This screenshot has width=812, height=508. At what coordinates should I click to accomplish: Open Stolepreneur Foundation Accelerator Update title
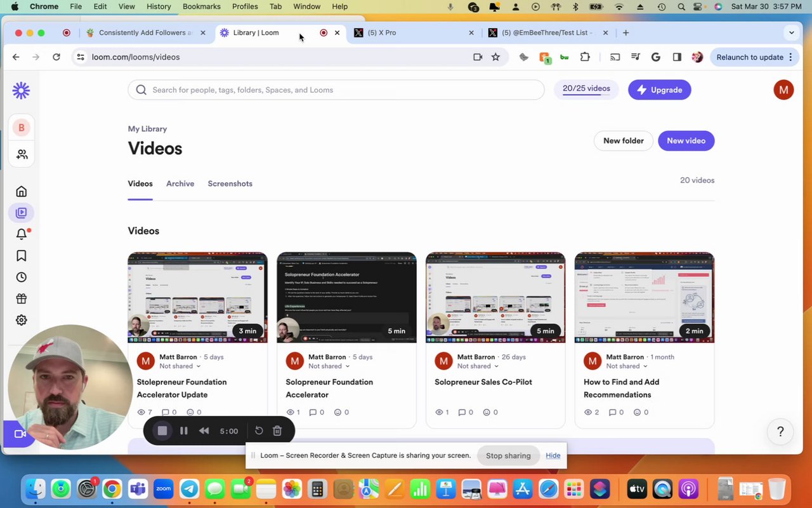click(181, 388)
